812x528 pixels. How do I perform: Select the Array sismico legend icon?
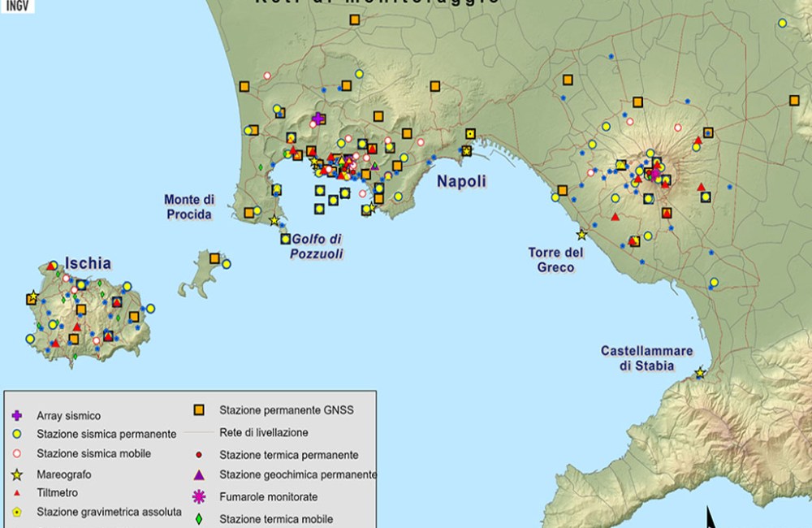17,414
